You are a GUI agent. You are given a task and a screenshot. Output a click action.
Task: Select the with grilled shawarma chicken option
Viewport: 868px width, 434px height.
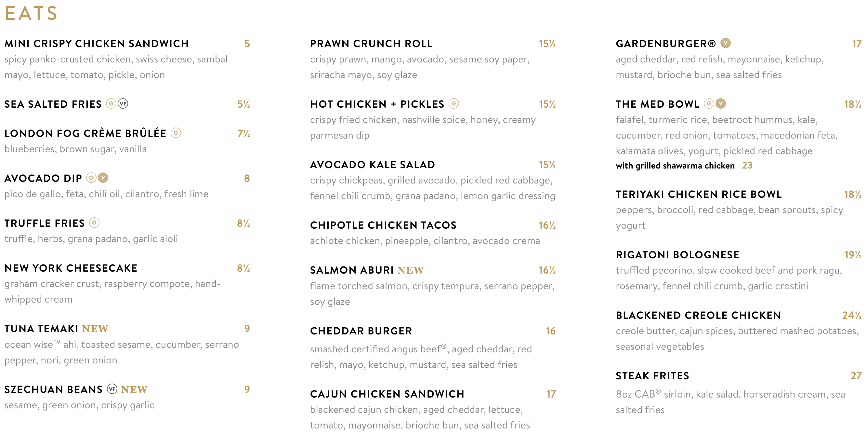(675, 166)
